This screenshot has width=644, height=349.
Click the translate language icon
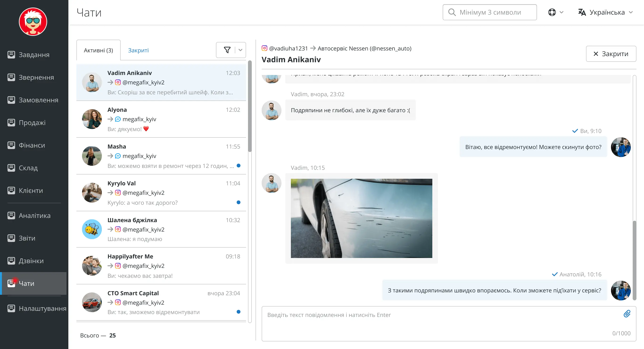[x=582, y=12]
